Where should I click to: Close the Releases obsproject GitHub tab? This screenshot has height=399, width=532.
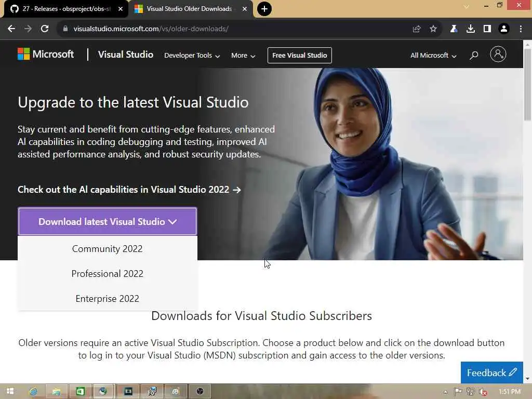click(121, 9)
